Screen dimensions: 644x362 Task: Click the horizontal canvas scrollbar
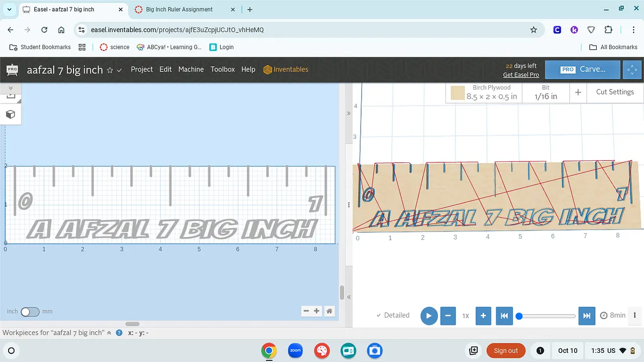pos(132,324)
